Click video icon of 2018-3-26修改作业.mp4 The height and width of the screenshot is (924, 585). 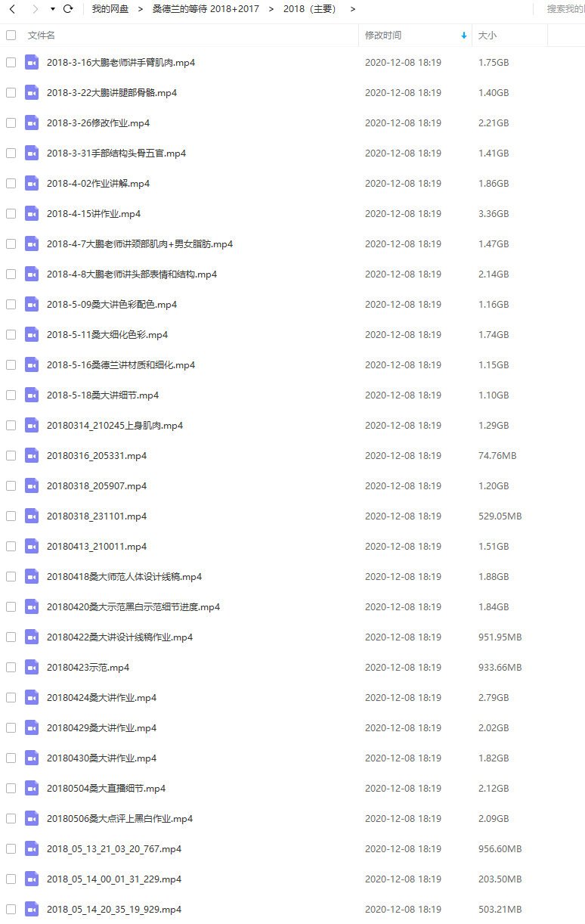32,122
